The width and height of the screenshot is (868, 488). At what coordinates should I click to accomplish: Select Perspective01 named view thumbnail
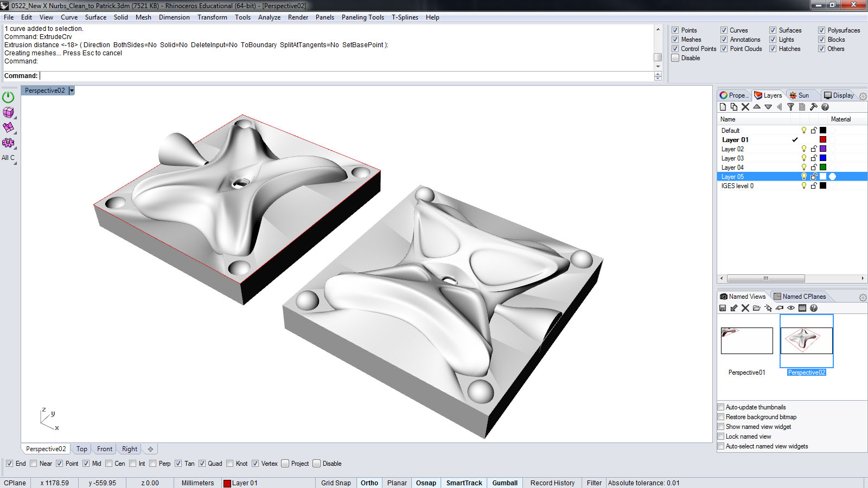pyautogui.click(x=746, y=341)
